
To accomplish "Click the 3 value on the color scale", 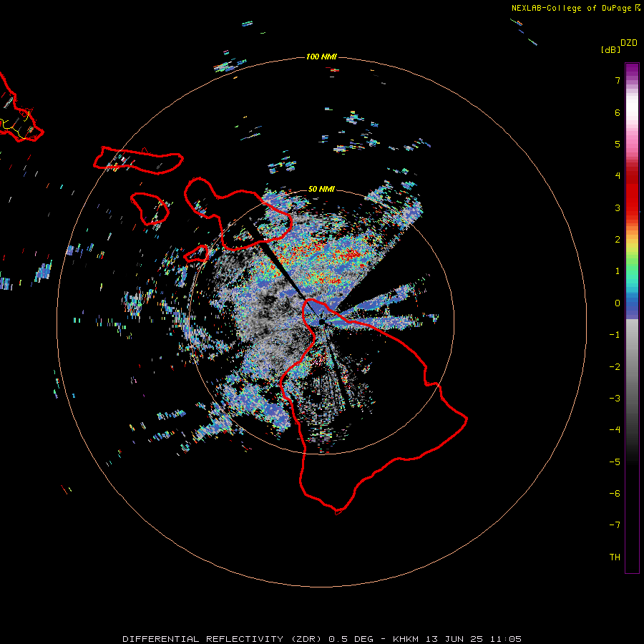I will click(618, 208).
